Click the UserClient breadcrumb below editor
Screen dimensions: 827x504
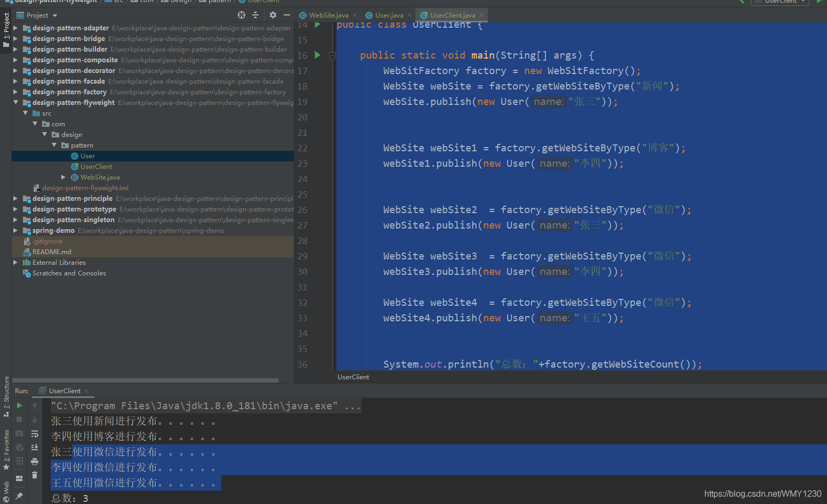353,377
